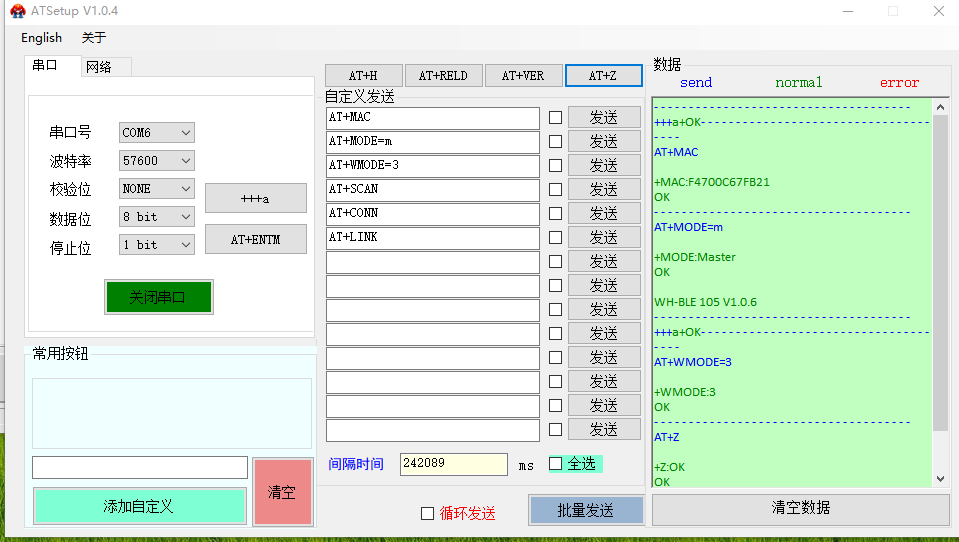Click 发送 next to AT+SCAN

click(604, 190)
